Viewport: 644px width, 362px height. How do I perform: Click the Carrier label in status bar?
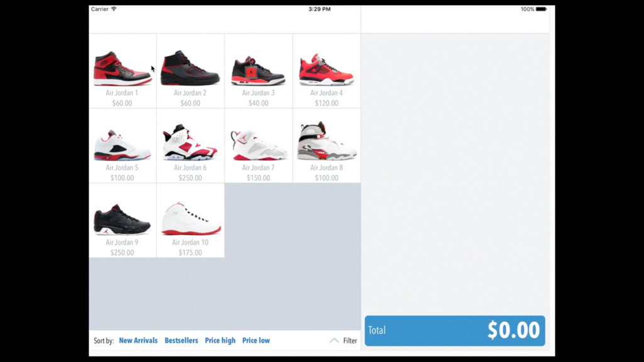click(100, 9)
